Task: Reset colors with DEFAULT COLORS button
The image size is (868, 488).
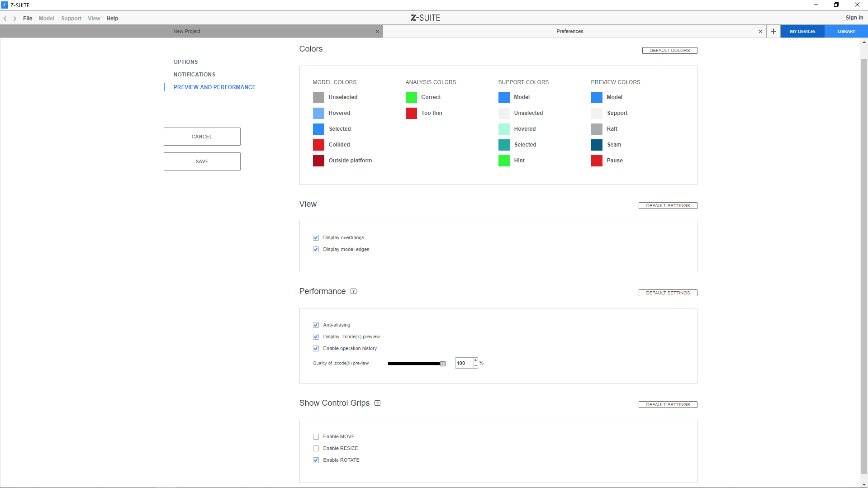Action: click(669, 50)
